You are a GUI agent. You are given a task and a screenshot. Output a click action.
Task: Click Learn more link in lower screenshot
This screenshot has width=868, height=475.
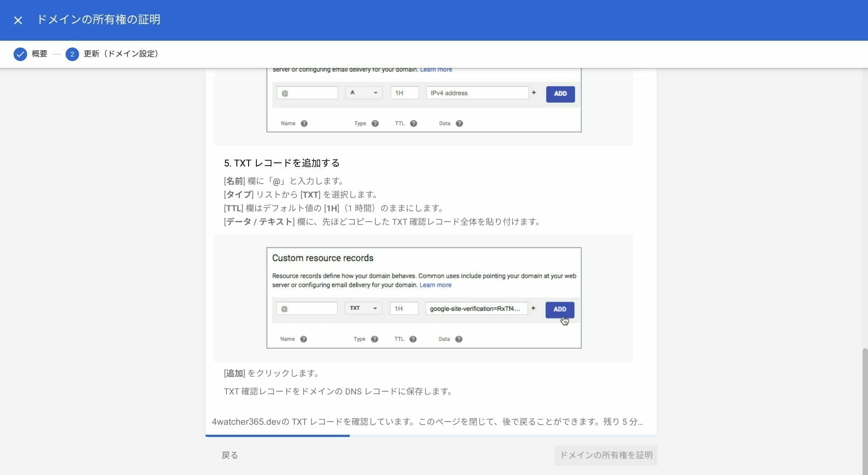[435, 285]
